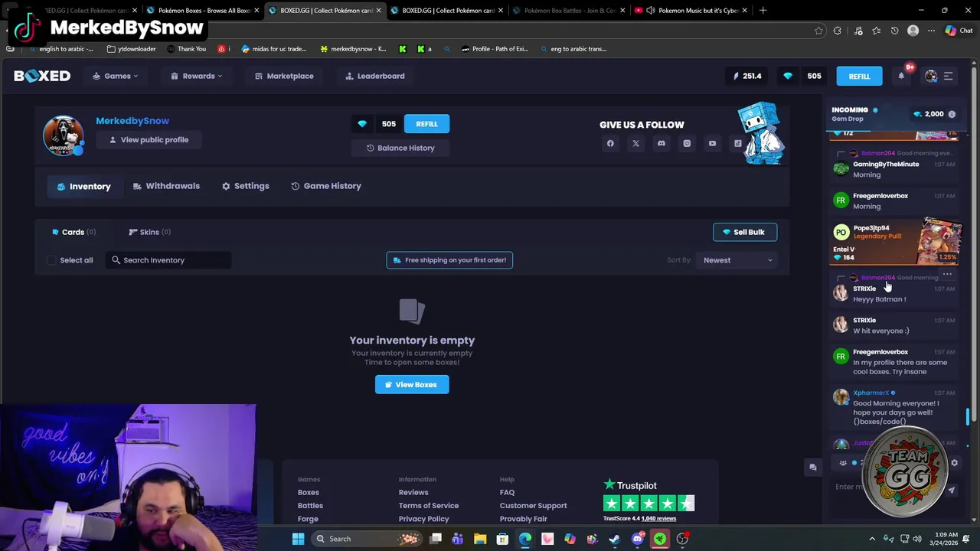The height and width of the screenshot is (551, 980).
Task: Click the Gem Drop info icon
Action: tap(952, 114)
